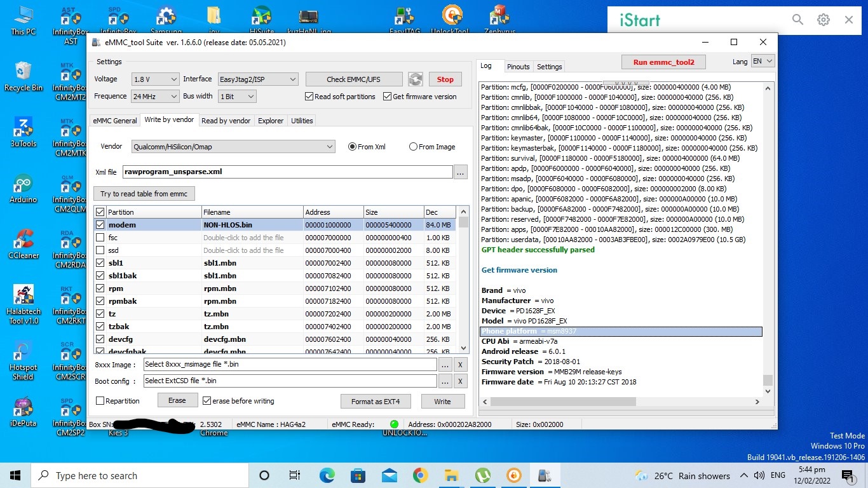868x488 pixels.
Task: Click the Write button
Action: 442,402
